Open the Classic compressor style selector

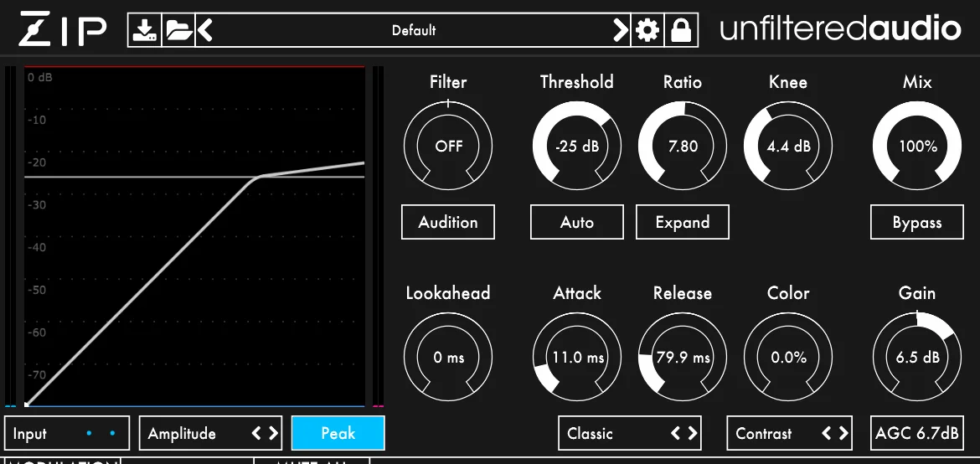pos(630,433)
